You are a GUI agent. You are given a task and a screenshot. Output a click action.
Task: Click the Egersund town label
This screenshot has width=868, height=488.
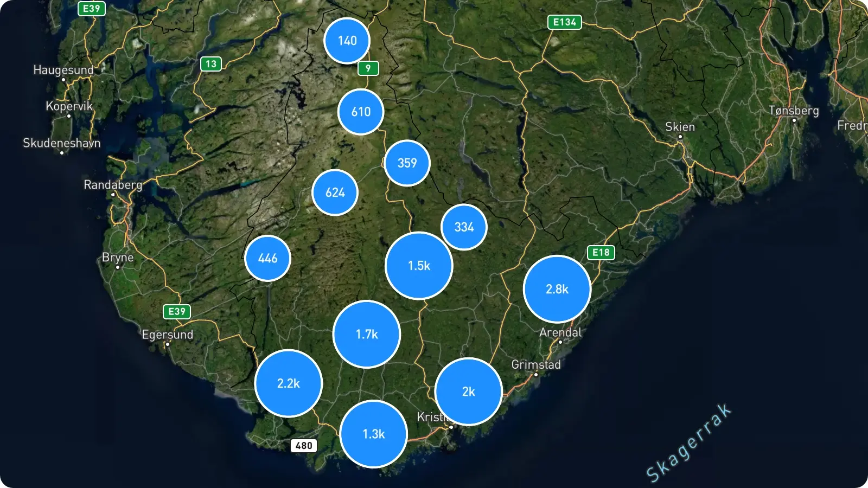point(168,335)
